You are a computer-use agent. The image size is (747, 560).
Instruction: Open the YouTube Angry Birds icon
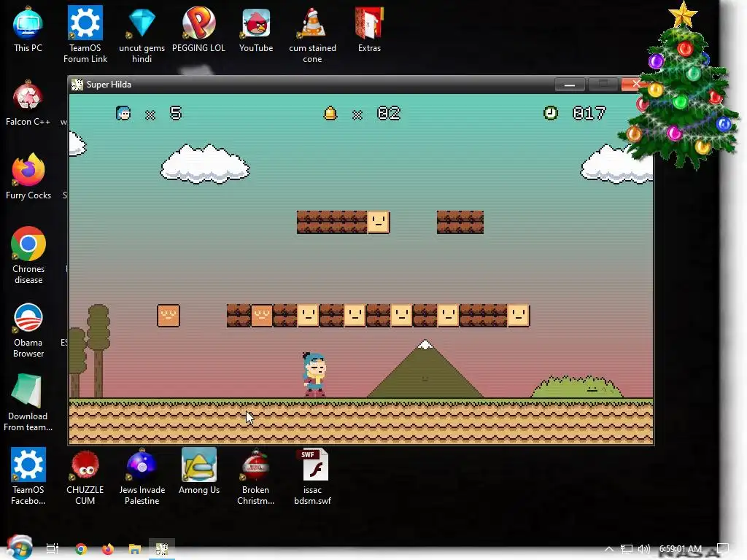click(256, 29)
